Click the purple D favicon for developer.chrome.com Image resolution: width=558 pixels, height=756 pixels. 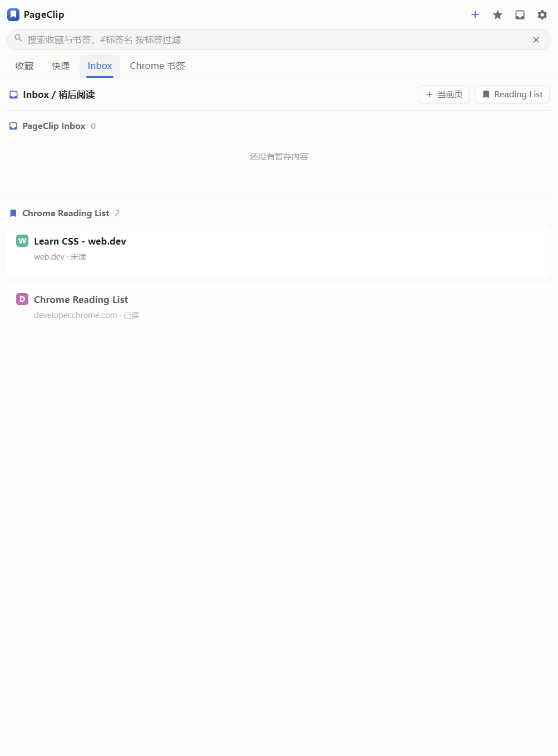22,299
